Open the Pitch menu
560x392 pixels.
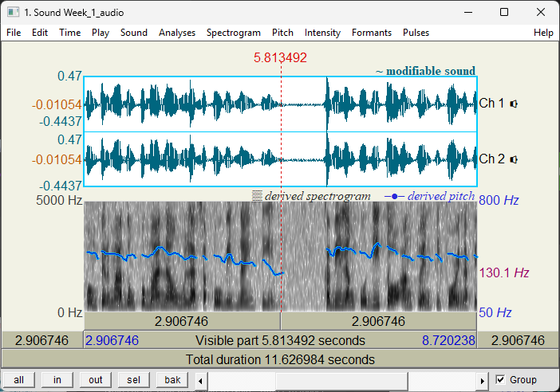282,33
